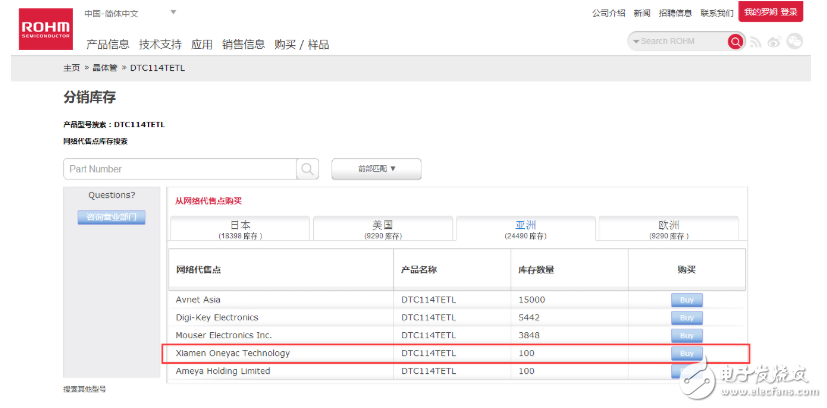Switch to the 日本 stock tab
Viewport: 827px width, 408px height.
pyautogui.click(x=241, y=228)
